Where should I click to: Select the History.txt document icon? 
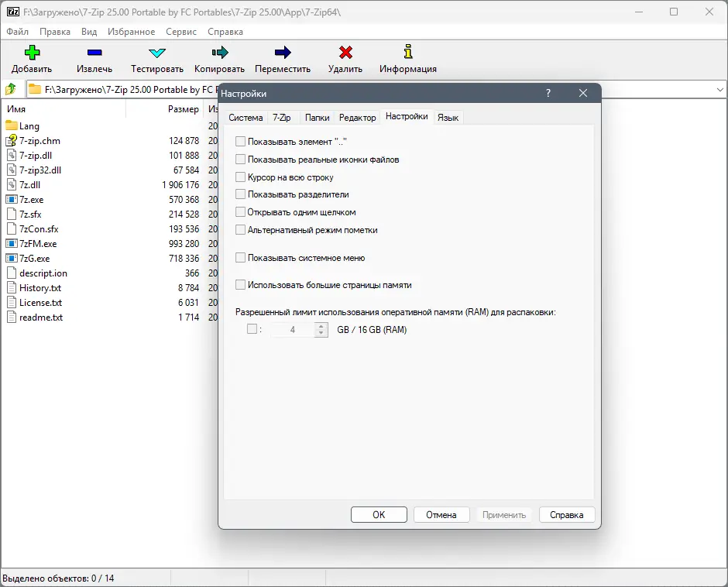(x=12, y=288)
